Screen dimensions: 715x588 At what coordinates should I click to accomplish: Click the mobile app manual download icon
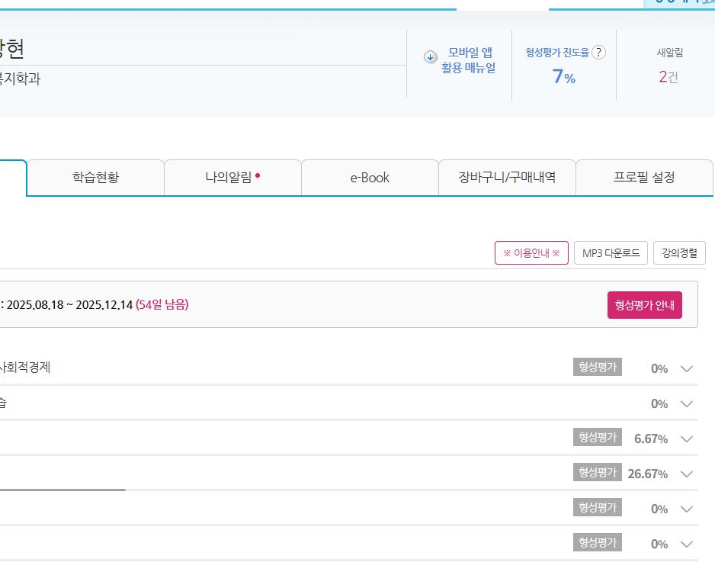[431, 57]
